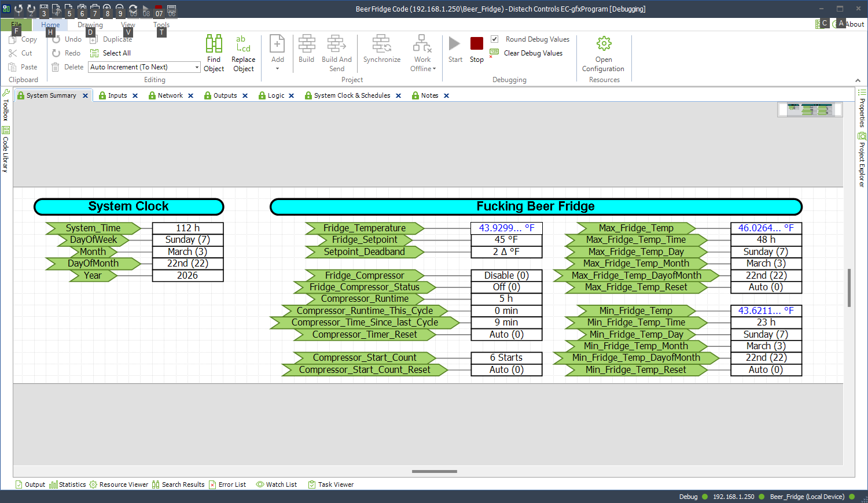Image resolution: width=868 pixels, height=503 pixels.
Task: Click the vertical scrollbar on the canvas
Action: 849,287
